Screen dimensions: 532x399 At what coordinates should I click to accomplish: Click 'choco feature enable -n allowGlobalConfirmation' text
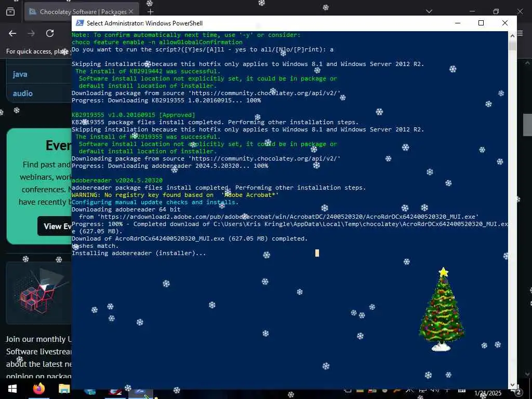157,42
